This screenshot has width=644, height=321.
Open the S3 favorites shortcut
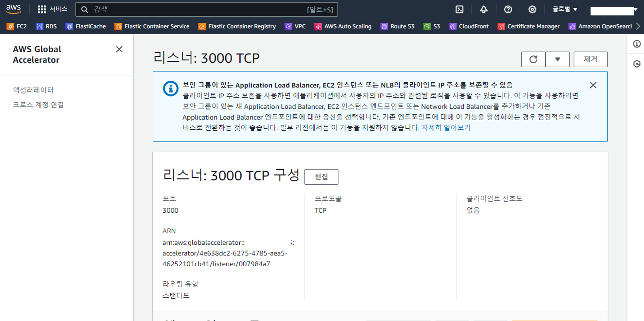point(431,26)
